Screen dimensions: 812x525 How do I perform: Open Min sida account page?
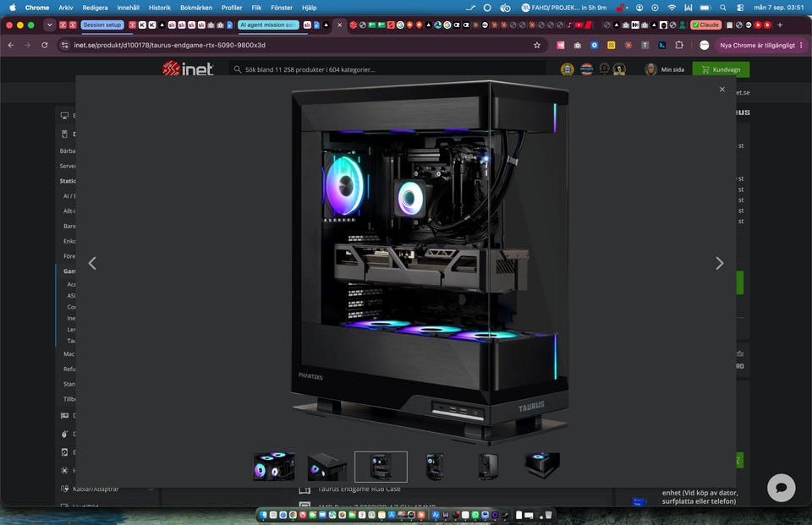665,69
